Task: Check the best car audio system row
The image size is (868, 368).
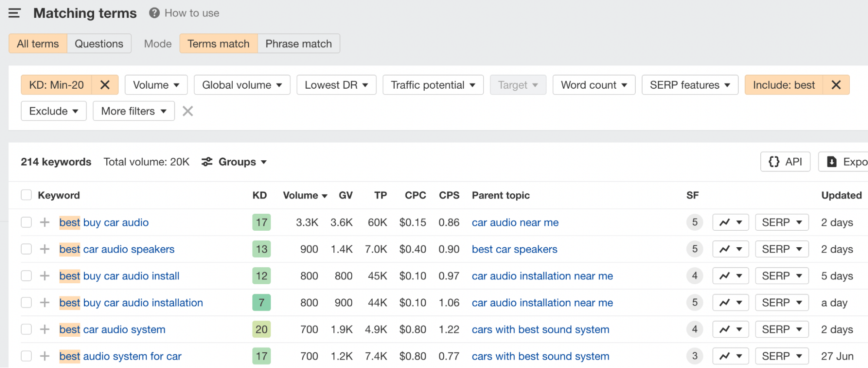Action: click(x=26, y=329)
